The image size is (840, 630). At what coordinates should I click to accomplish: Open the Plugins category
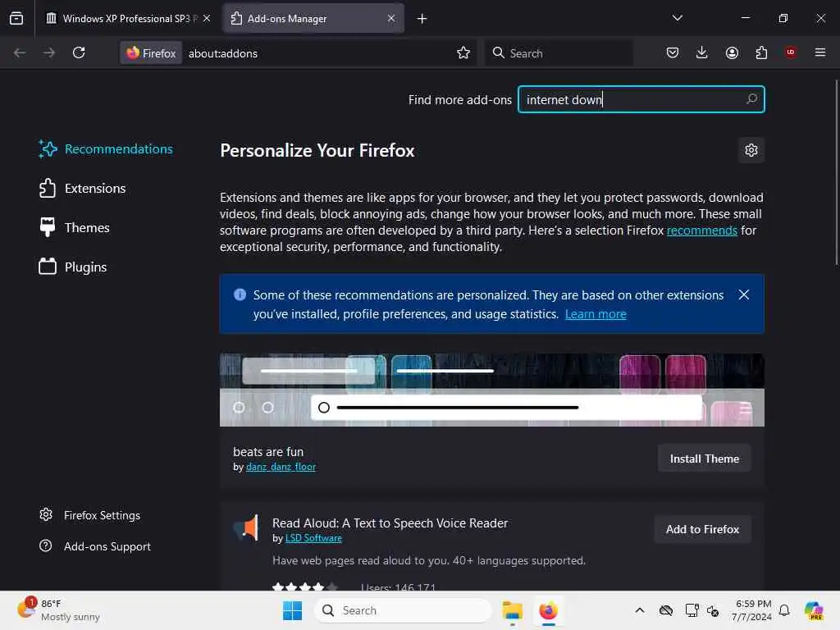72,267
